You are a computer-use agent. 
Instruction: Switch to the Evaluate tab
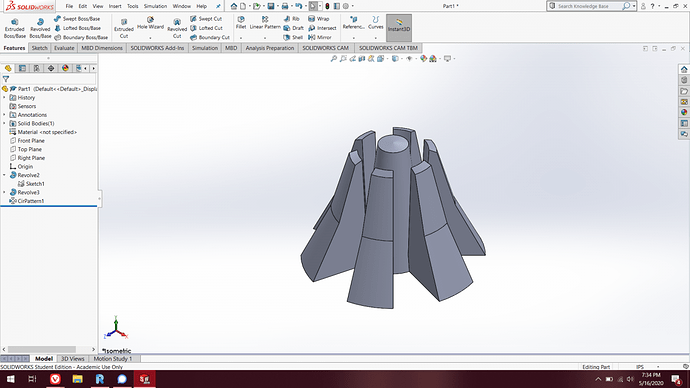coord(64,48)
